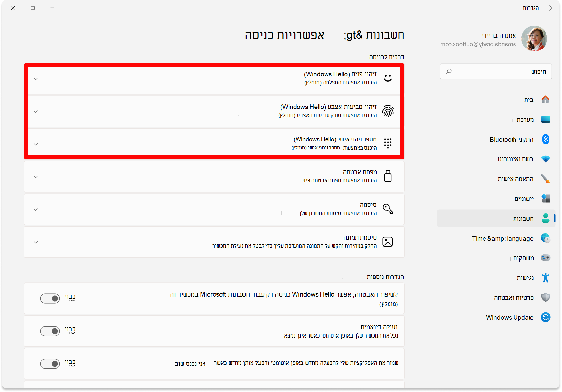Click the back arrow at top of Settings
Image resolution: width=562 pixels, height=392 pixels.
pyautogui.click(x=549, y=8)
